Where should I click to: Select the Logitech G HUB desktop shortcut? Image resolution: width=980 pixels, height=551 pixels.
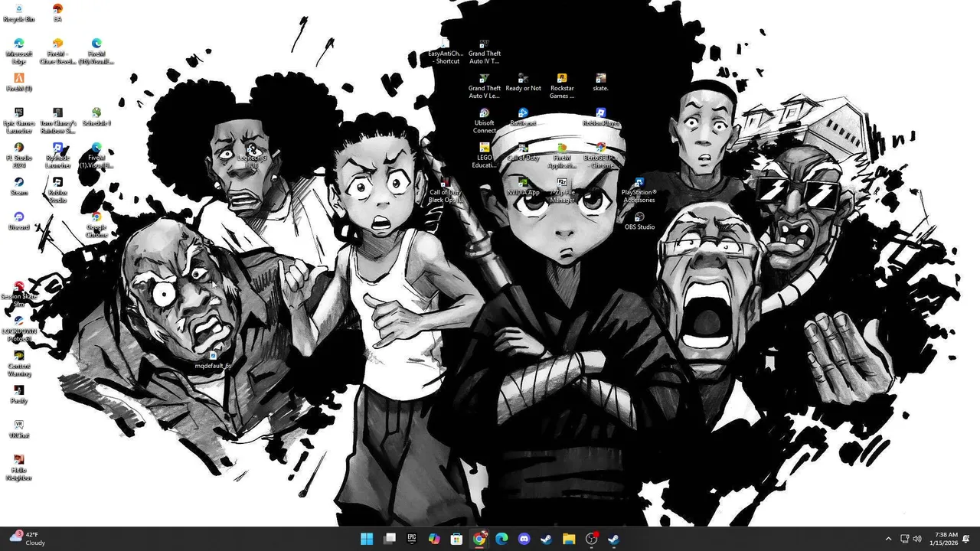251,155
